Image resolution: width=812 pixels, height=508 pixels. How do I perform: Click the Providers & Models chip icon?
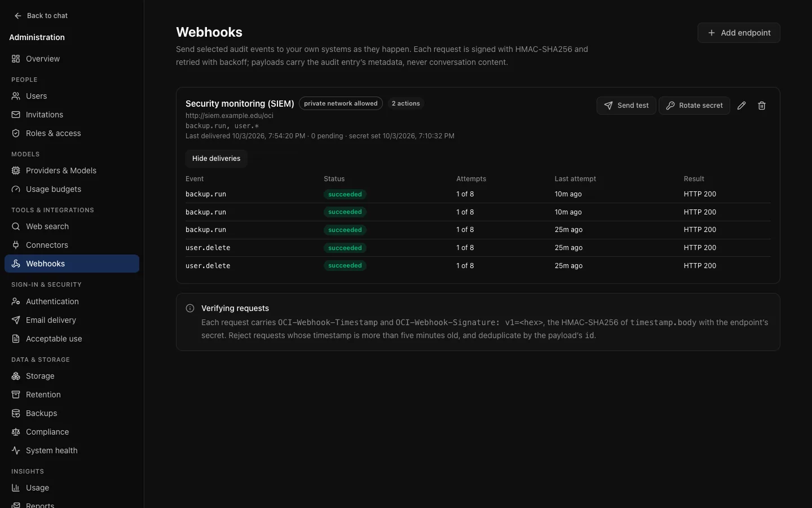(16, 170)
